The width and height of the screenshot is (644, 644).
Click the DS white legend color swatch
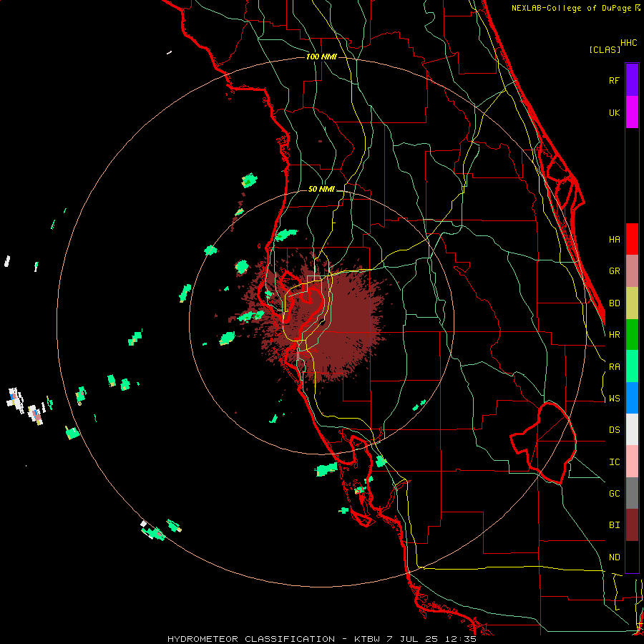coord(632,429)
